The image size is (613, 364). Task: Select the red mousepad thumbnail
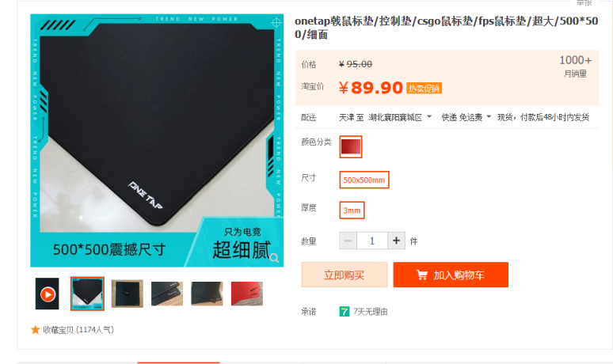tap(246, 294)
